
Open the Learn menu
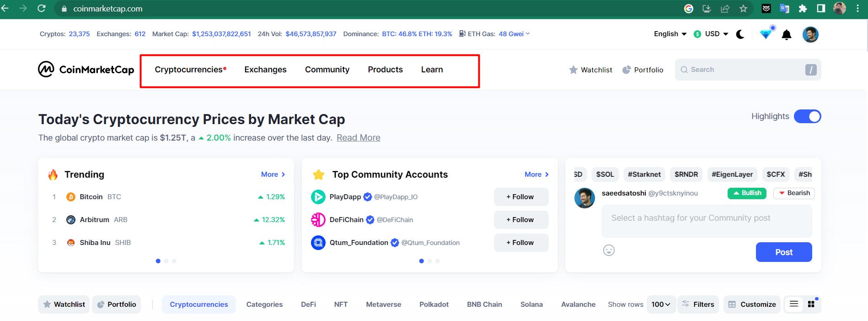[x=432, y=70]
